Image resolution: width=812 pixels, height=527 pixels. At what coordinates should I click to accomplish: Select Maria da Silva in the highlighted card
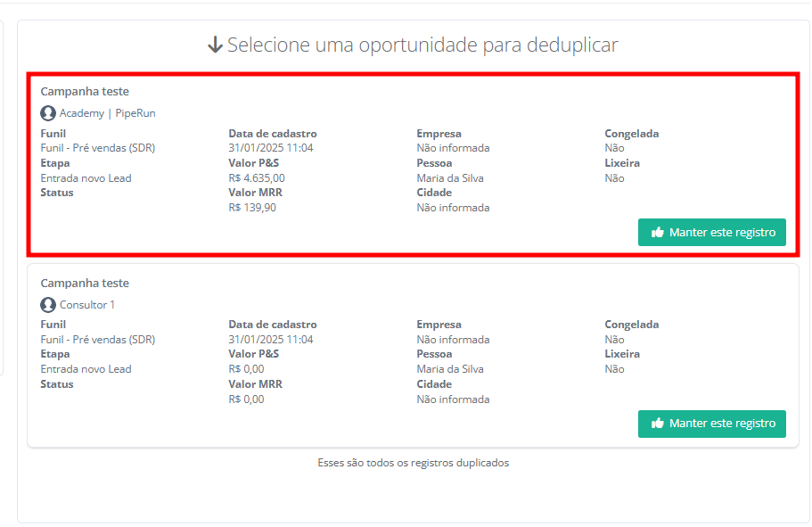point(450,178)
